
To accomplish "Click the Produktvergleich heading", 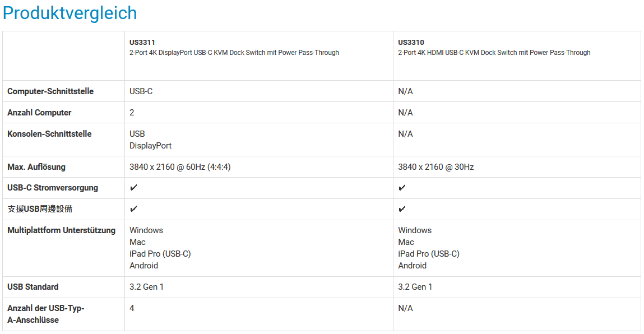I will pyautogui.click(x=70, y=13).
